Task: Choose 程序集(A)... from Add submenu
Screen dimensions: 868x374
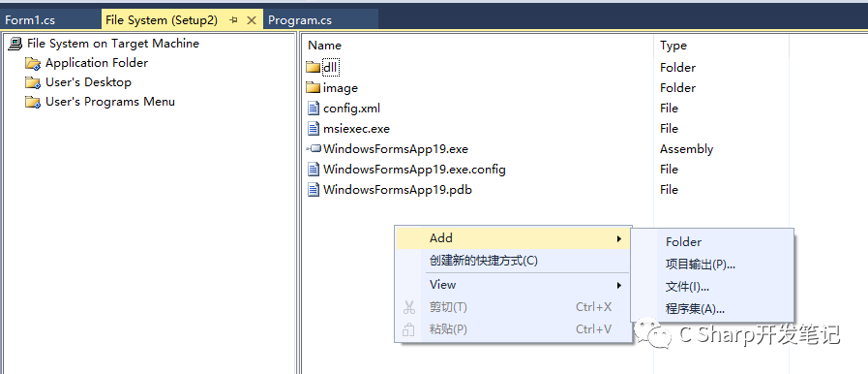Action: [712, 309]
